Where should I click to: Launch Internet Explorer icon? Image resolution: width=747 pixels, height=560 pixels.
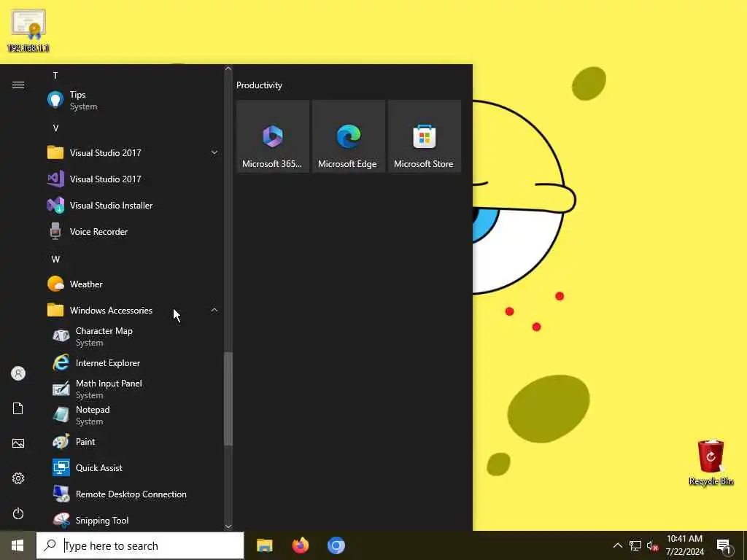tap(61, 363)
